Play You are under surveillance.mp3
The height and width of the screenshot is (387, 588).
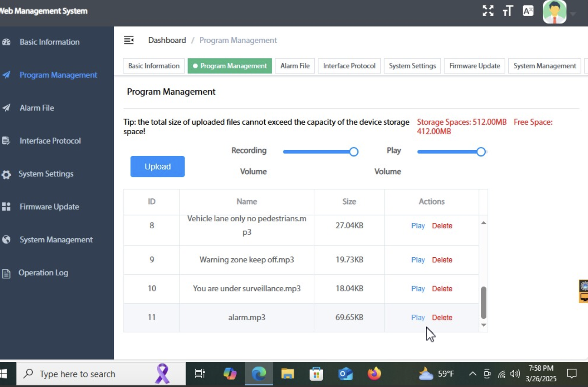pos(418,288)
